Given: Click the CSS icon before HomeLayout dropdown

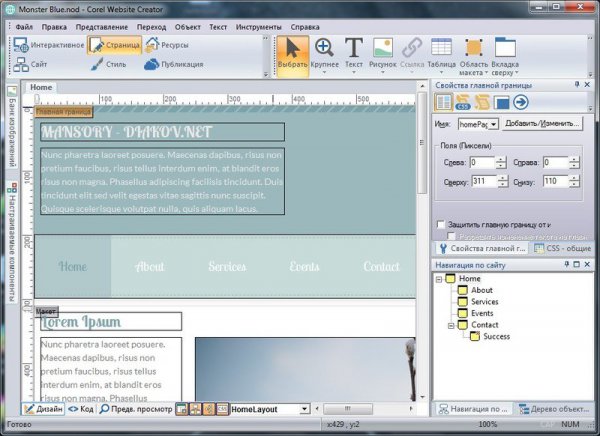Looking at the screenshot, I should 222,409.
